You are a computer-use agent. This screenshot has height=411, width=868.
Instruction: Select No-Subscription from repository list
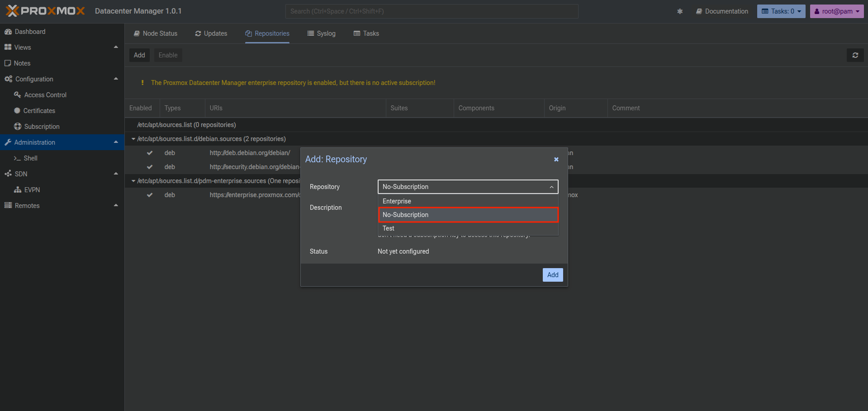pyautogui.click(x=468, y=215)
